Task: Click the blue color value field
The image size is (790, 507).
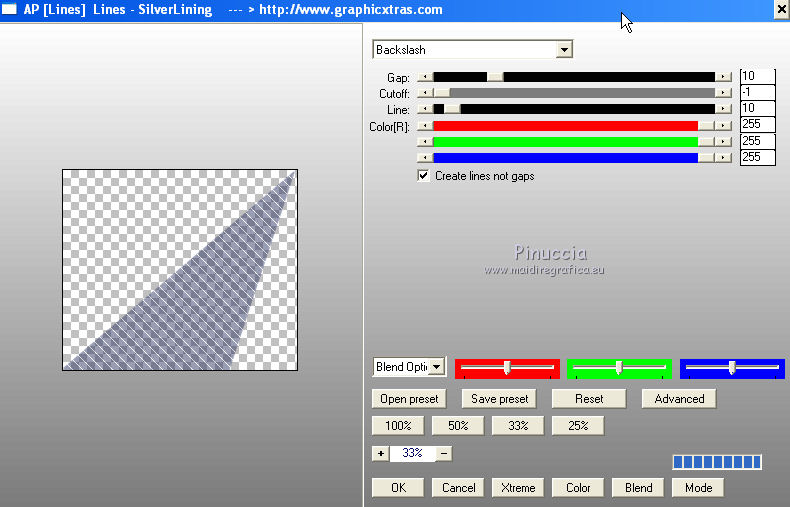Action: coord(757,157)
